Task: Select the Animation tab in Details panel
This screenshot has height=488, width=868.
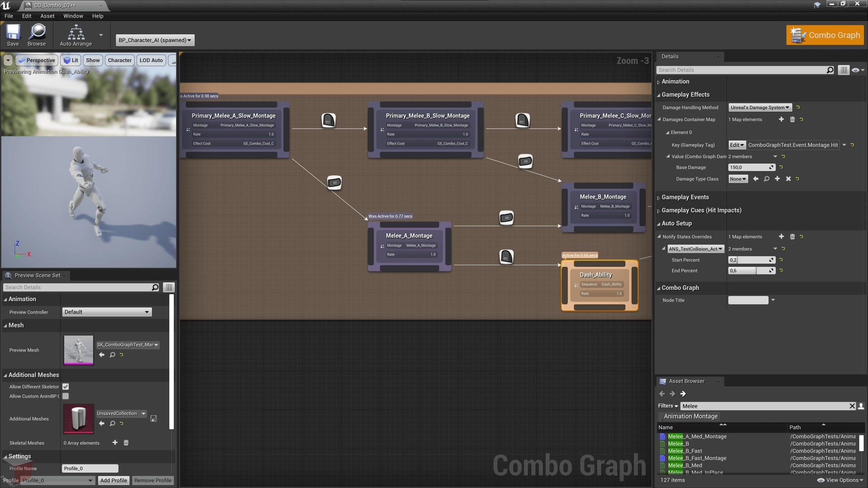Action: point(675,81)
